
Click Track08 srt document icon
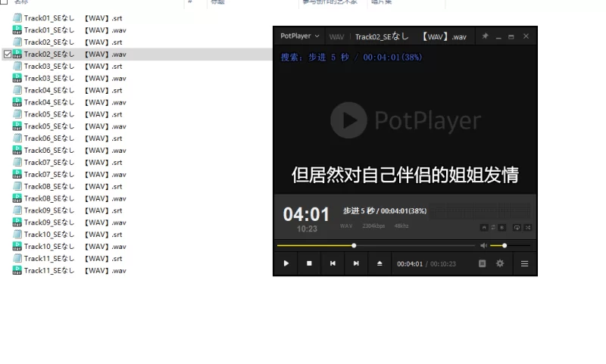(17, 186)
